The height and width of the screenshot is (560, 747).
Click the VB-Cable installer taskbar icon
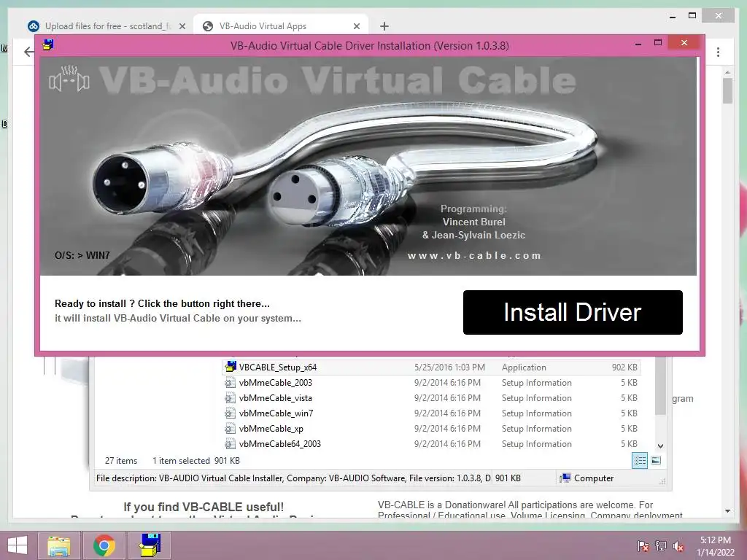pos(150,545)
